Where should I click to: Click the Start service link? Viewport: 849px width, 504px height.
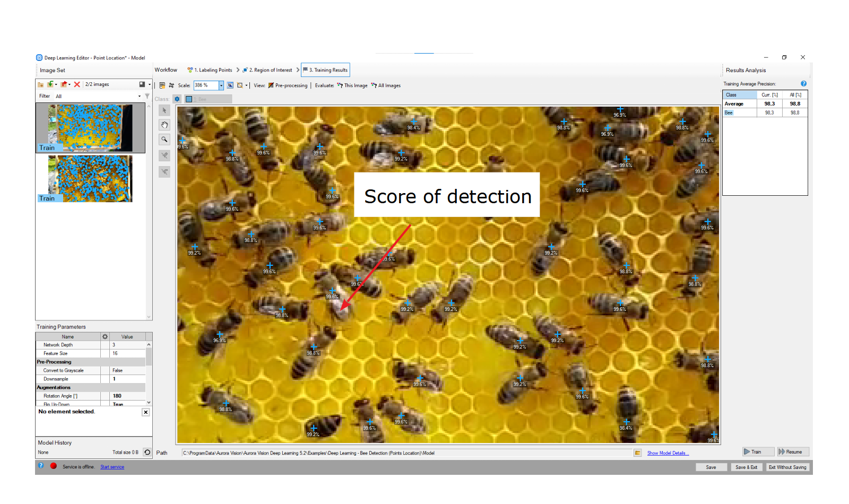tap(112, 467)
